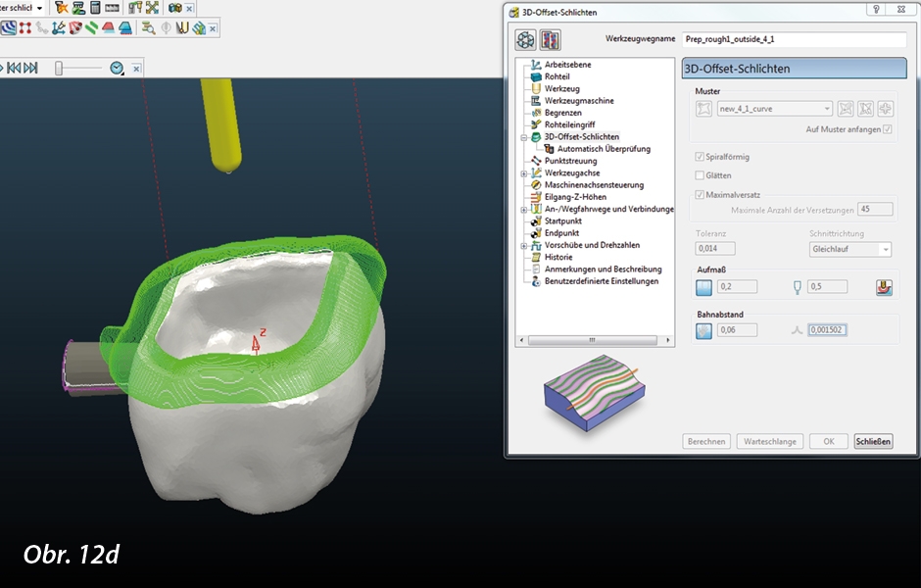
Task: Expand the Werkzeugachse tree node
Action: (x=524, y=173)
